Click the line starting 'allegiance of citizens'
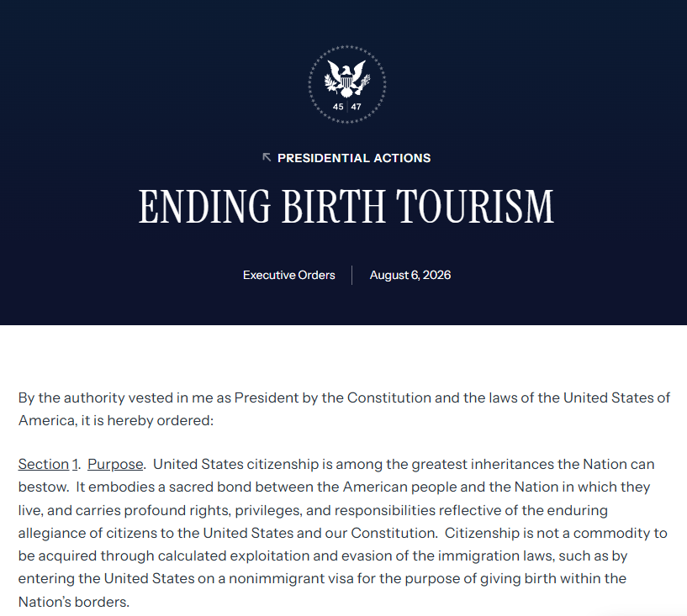Viewport: 687px width, 616px height. coord(342,533)
